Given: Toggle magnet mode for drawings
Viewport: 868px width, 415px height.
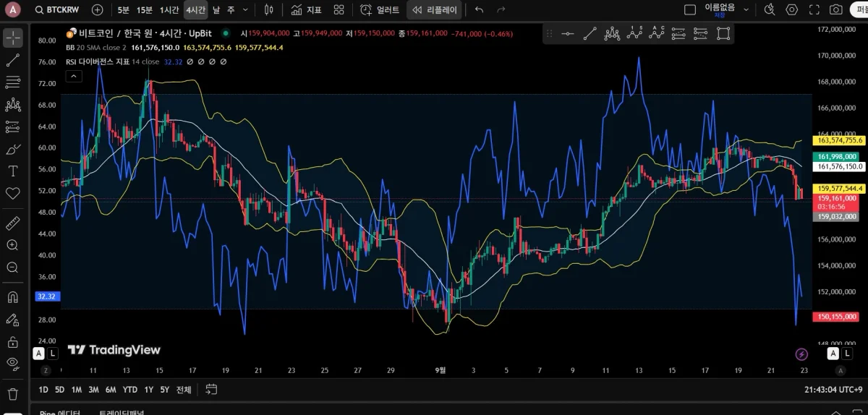Looking at the screenshot, I should coord(12,296).
